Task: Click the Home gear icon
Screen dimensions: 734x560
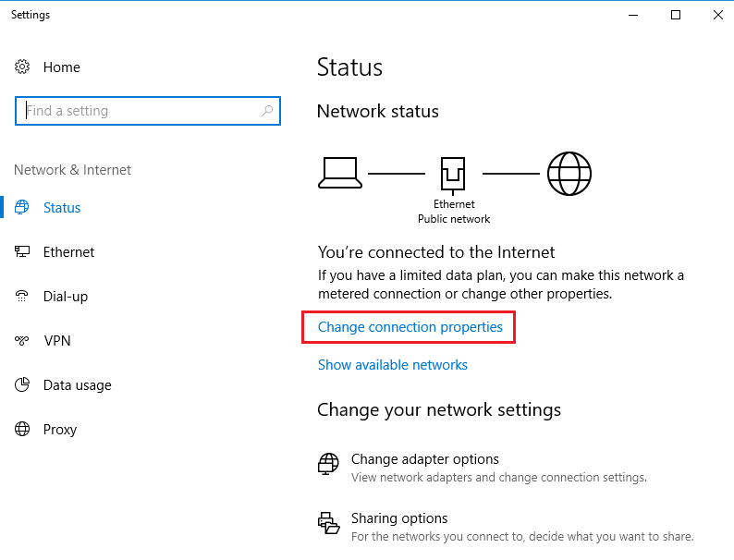Action: [22, 67]
